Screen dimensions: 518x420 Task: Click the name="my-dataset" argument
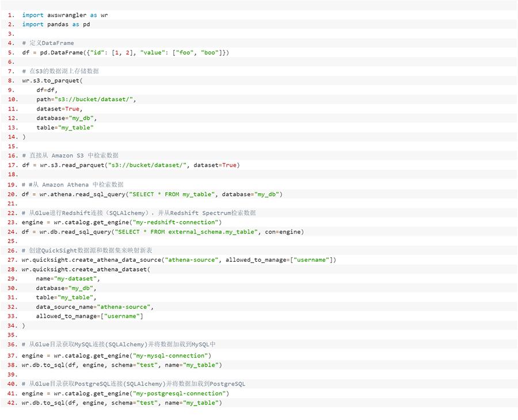pos(68,278)
